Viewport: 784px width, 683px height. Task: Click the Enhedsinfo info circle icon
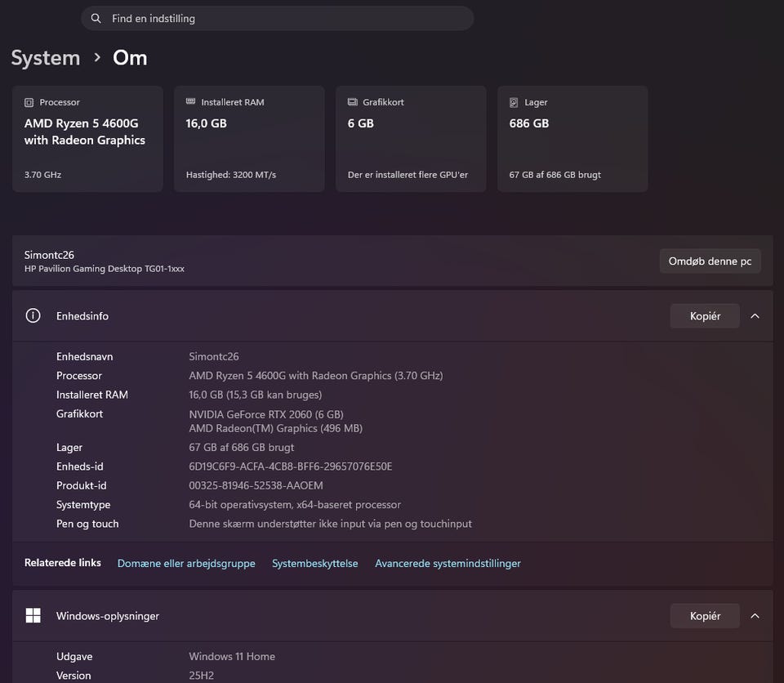[x=33, y=315]
